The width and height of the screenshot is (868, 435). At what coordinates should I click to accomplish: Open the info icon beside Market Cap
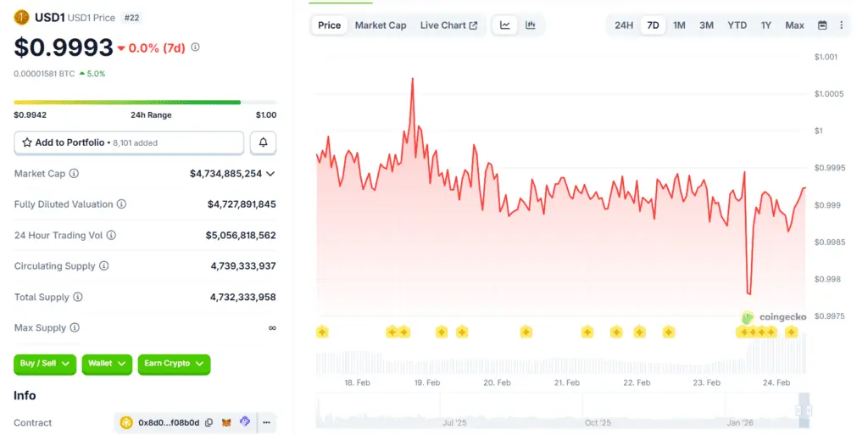(74, 174)
